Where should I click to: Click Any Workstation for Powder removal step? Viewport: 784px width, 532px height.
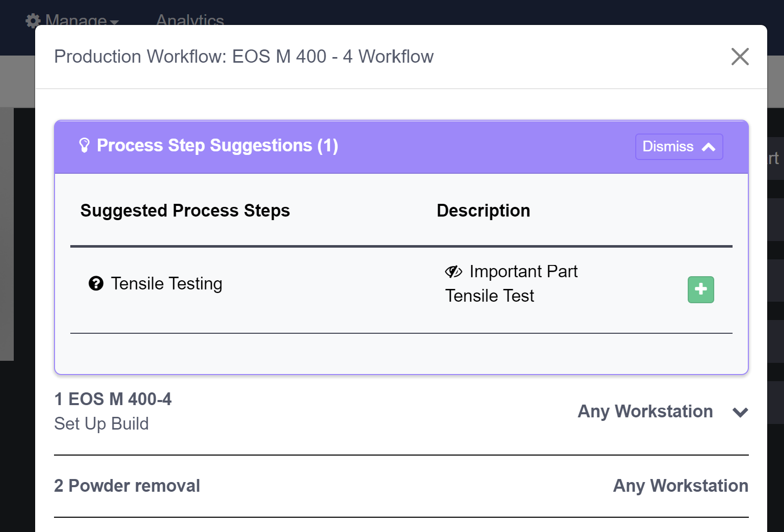tap(681, 486)
